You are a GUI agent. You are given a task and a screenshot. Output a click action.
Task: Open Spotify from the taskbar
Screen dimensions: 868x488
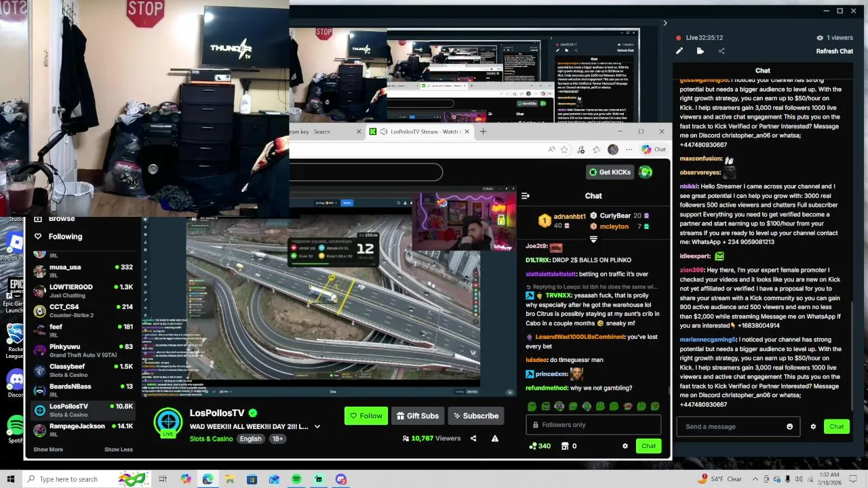point(296,479)
